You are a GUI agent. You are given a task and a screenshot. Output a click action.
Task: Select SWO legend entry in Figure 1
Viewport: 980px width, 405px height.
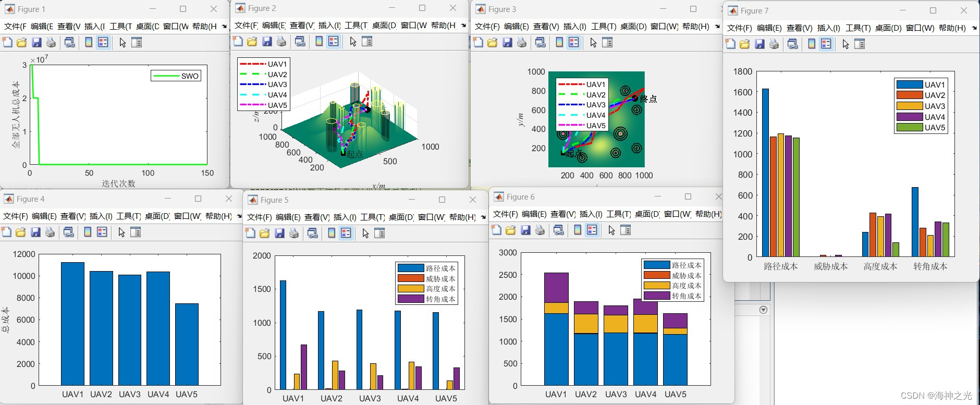176,76
